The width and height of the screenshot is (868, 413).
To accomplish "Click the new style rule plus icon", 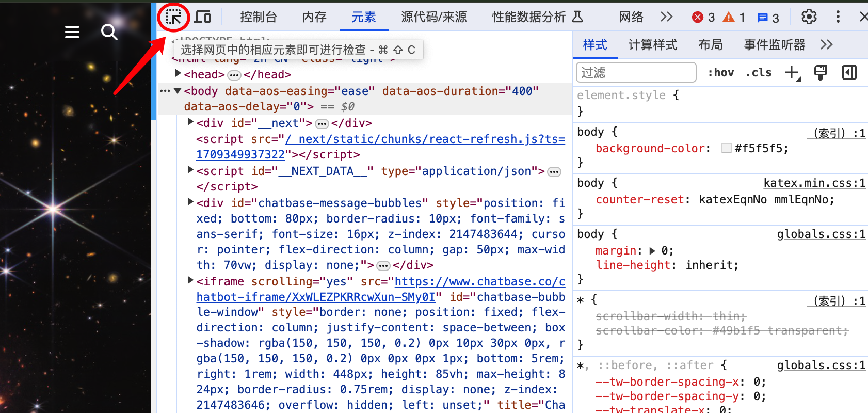I will [793, 73].
